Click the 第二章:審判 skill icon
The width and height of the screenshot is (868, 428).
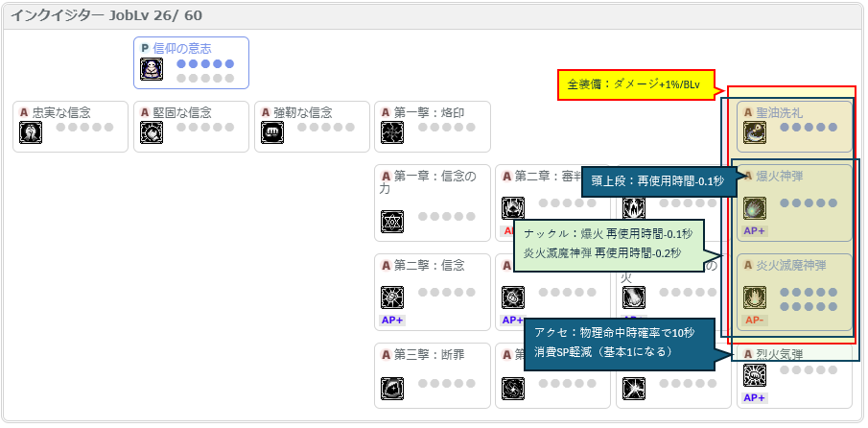click(x=512, y=208)
